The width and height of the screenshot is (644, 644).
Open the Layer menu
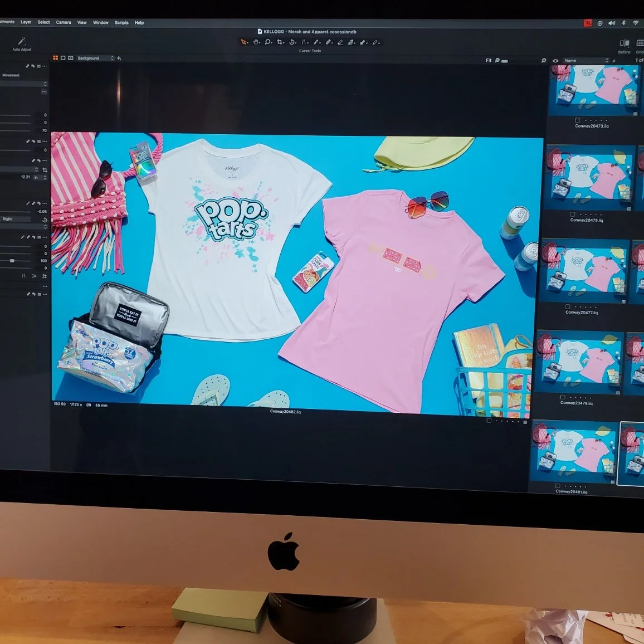[x=26, y=22]
